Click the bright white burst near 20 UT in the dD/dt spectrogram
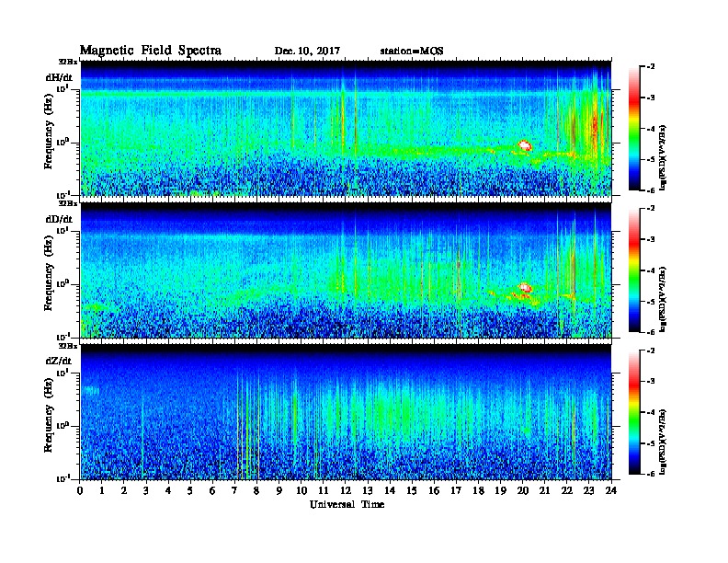The width and height of the screenshot is (728, 563). point(525,288)
